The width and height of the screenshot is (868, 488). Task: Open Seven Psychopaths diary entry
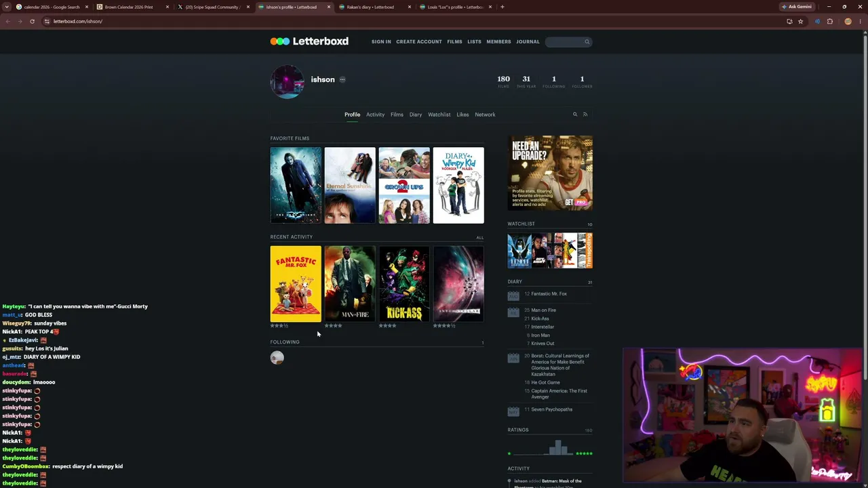point(551,409)
